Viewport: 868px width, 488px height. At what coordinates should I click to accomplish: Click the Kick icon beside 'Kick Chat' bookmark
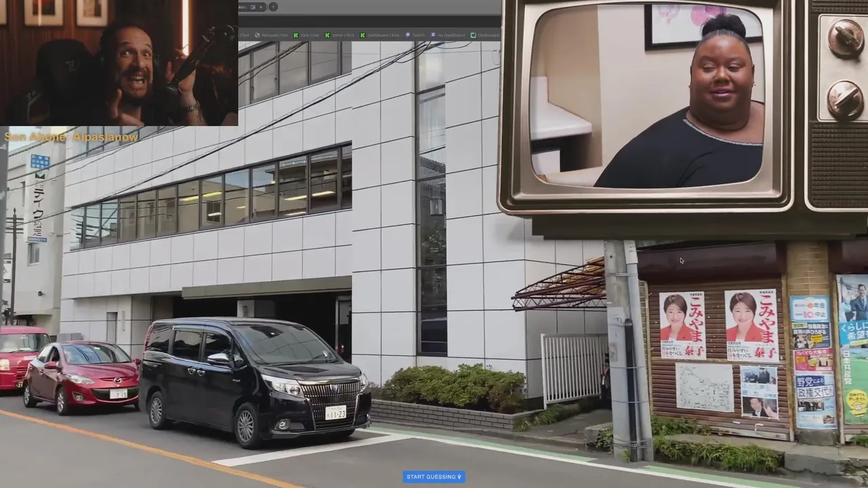point(296,35)
